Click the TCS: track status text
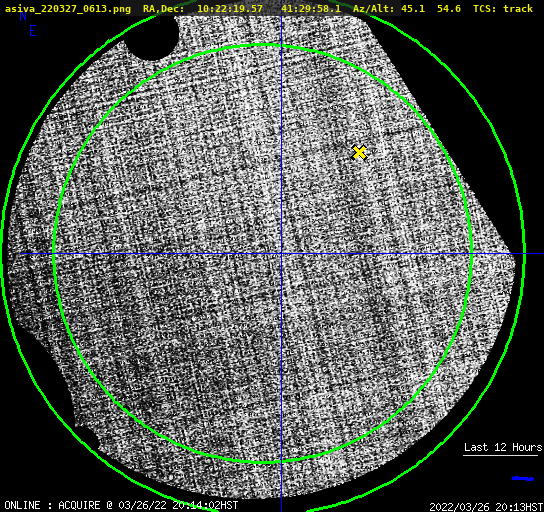Screen dimensions: 544x512 tap(503, 8)
